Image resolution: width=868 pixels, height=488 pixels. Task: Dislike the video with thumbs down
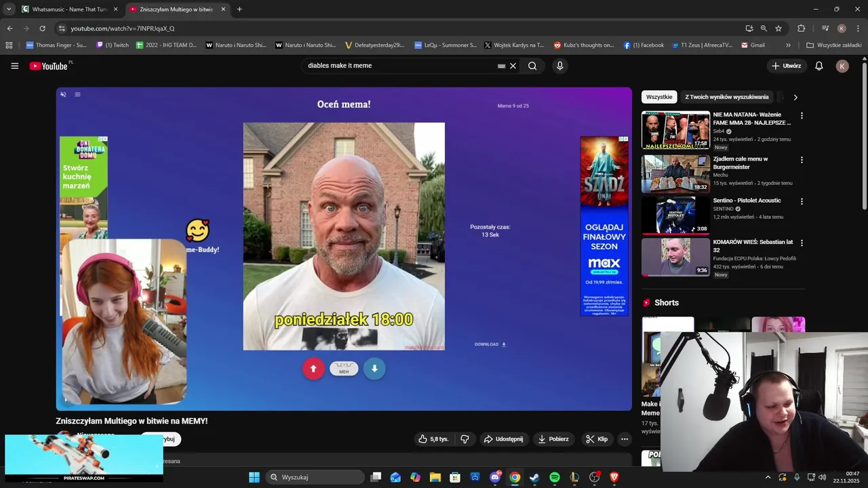pyautogui.click(x=465, y=439)
